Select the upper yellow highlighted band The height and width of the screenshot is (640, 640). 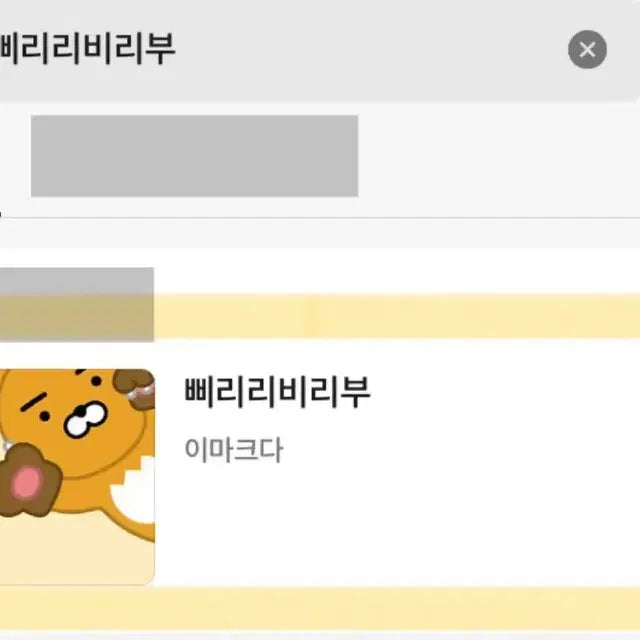tap(397, 316)
